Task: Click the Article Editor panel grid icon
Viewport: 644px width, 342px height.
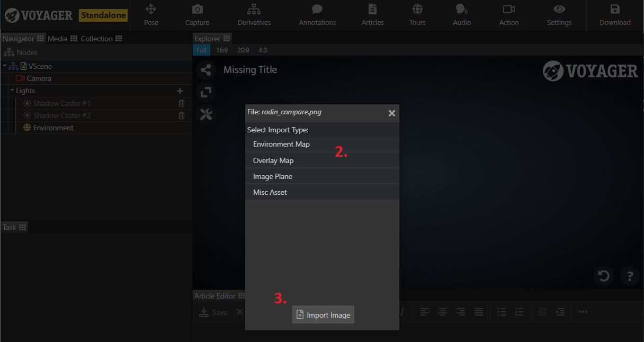Action: pyautogui.click(x=241, y=296)
